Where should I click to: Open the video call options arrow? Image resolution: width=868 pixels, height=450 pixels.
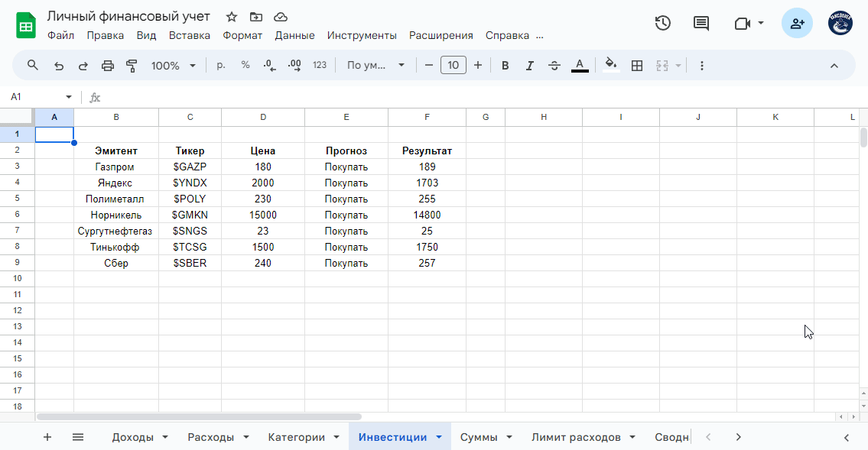(761, 23)
